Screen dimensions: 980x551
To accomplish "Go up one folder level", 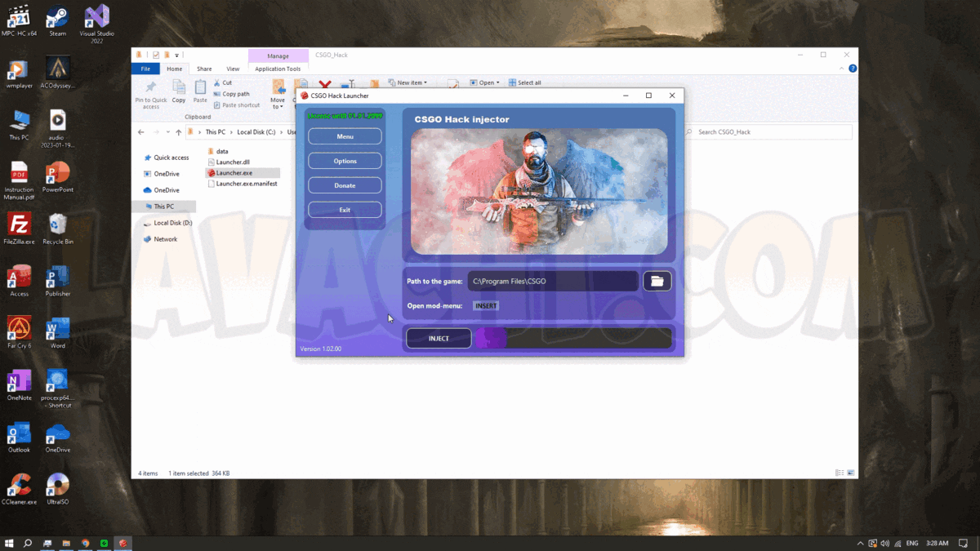I will tap(179, 132).
